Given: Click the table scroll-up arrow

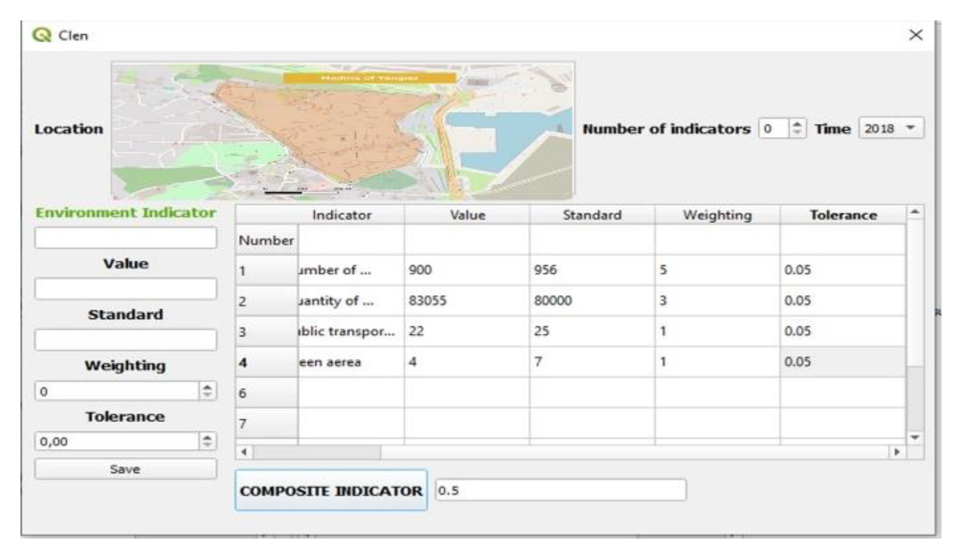Looking at the screenshot, I should pyautogui.click(x=915, y=212).
